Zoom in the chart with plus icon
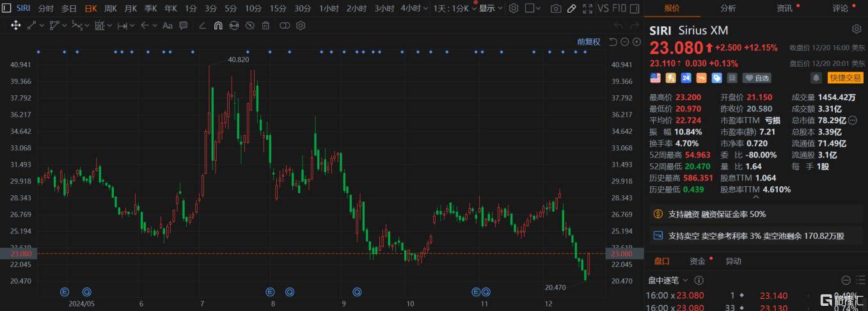The image size is (868, 311). point(636,42)
